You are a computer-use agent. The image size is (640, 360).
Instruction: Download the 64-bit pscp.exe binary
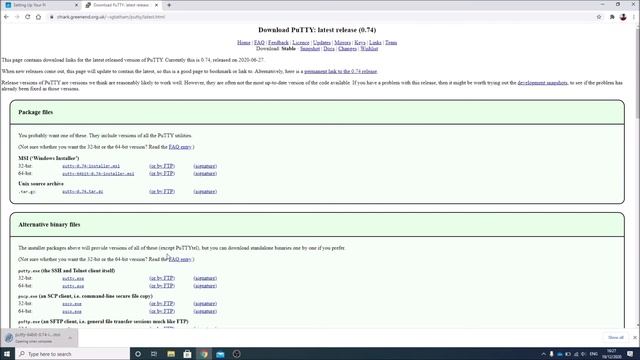pos(72,311)
